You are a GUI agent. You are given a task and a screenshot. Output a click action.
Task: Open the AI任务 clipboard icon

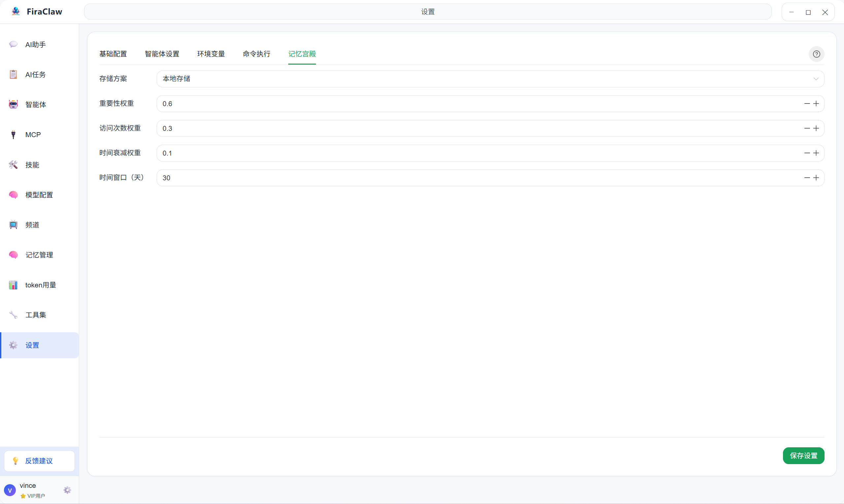click(13, 74)
